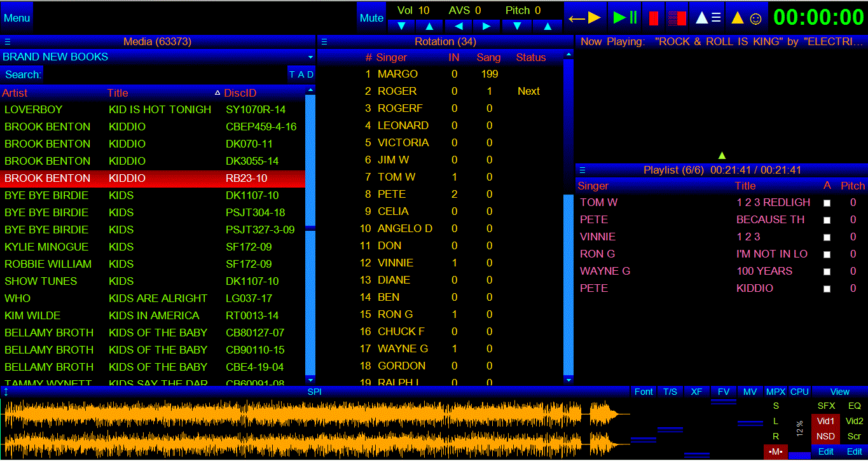
Task: Enable the checkbox for WAYNE G's entry
Action: click(x=827, y=272)
